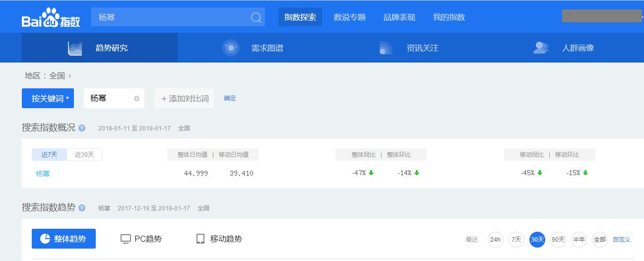The image size is (644, 261).
Task: Click help icon beside 搜索指数趋势
Action: (82, 208)
